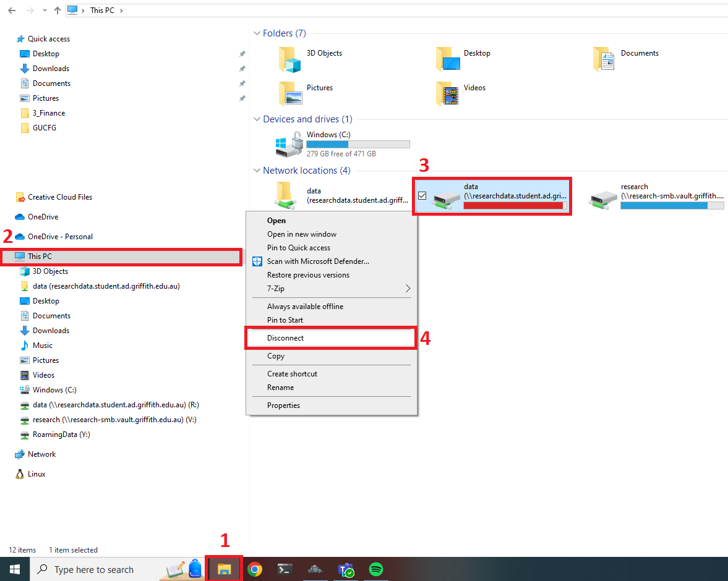Choose Disconnect from the context menu
Image resolution: width=728 pixels, height=581 pixels.
[286, 338]
